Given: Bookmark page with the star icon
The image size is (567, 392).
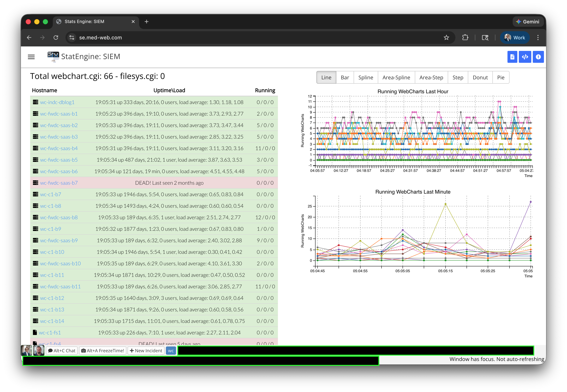Looking at the screenshot, I should (x=446, y=38).
